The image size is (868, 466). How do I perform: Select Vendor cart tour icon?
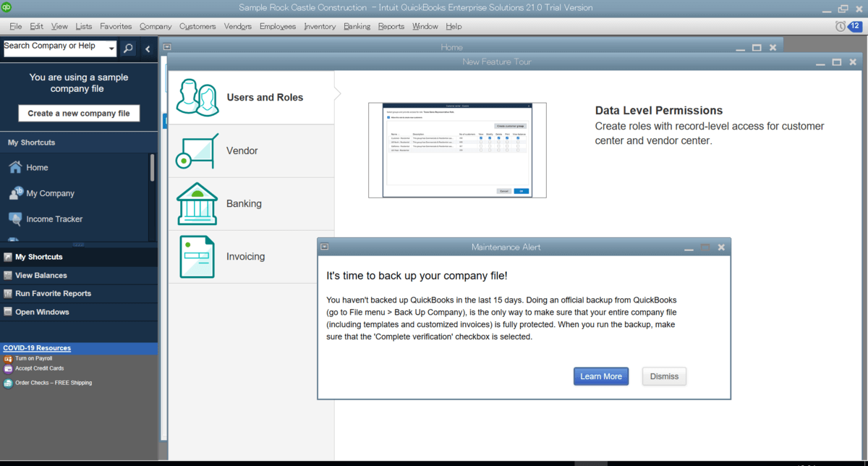tap(197, 151)
